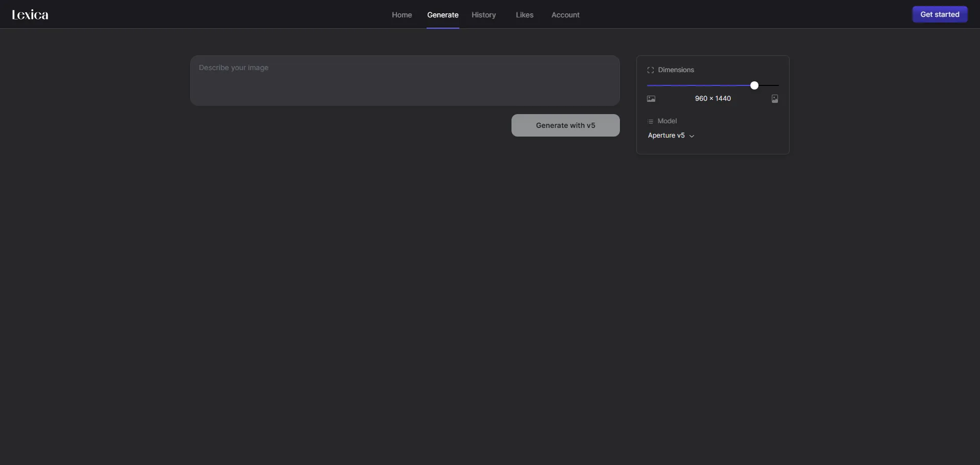
Task: Focus the Describe your image text box
Action: pyautogui.click(x=405, y=80)
